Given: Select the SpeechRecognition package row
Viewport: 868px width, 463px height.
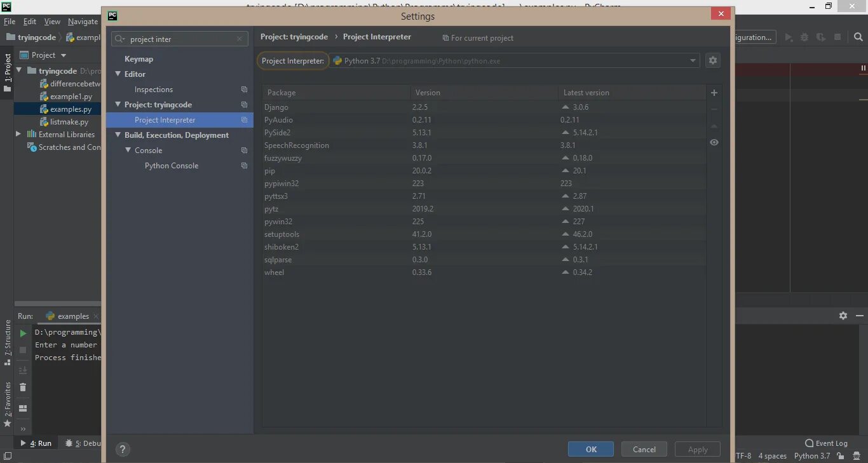Looking at the screenshot, I should pyautogui.click(x=484, y=145).
